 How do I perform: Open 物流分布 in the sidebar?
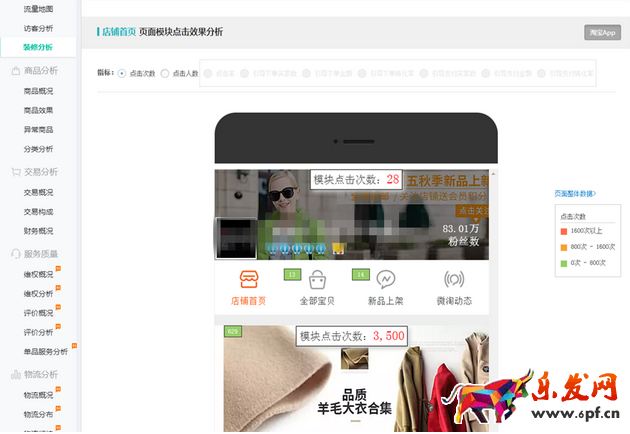(38, 414)
